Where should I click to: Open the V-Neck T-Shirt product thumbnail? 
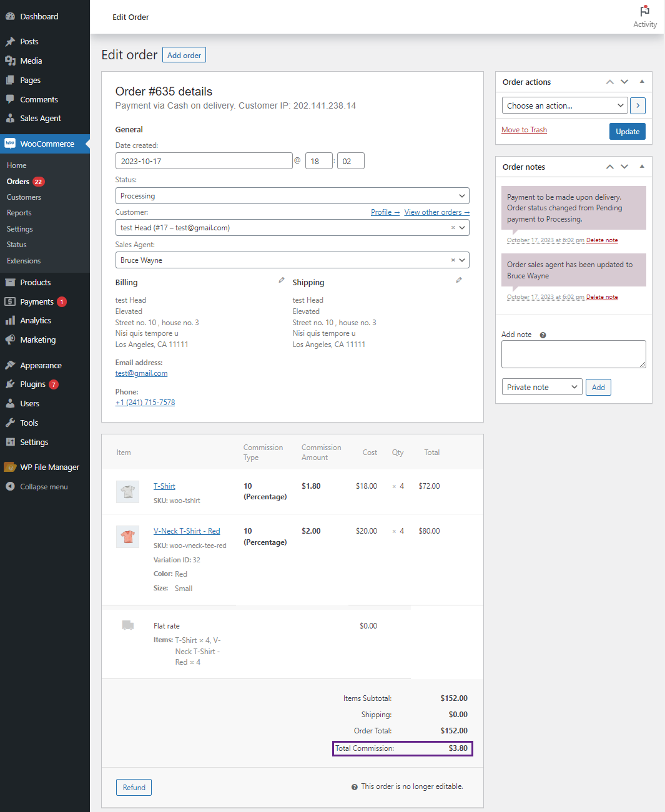coord(127,537)
